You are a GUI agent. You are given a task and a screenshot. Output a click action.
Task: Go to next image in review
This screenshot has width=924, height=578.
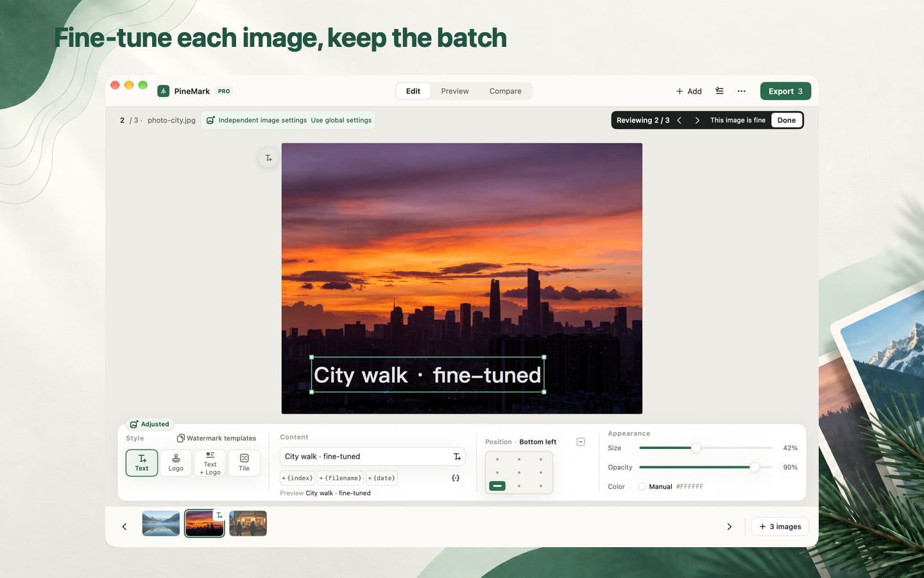697,120
